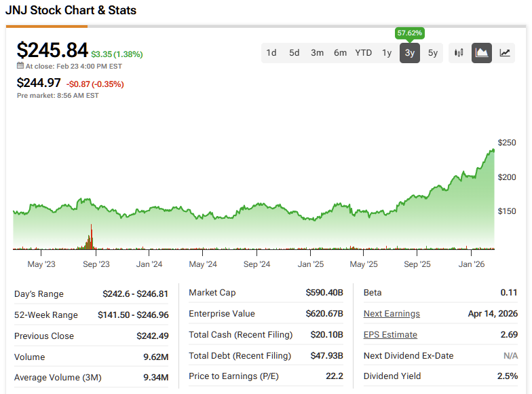Switch chart to candlestick view icon
Viewport: 532px width, 394px height.
459,53
